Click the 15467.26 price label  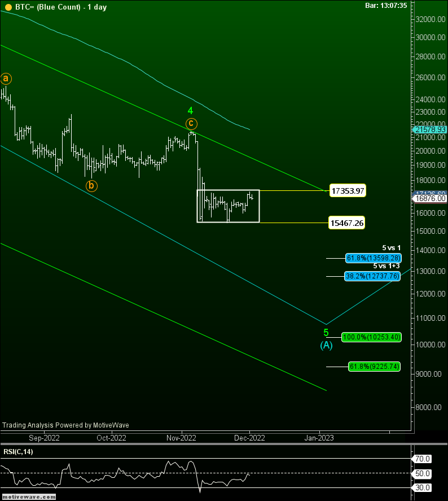347,223
